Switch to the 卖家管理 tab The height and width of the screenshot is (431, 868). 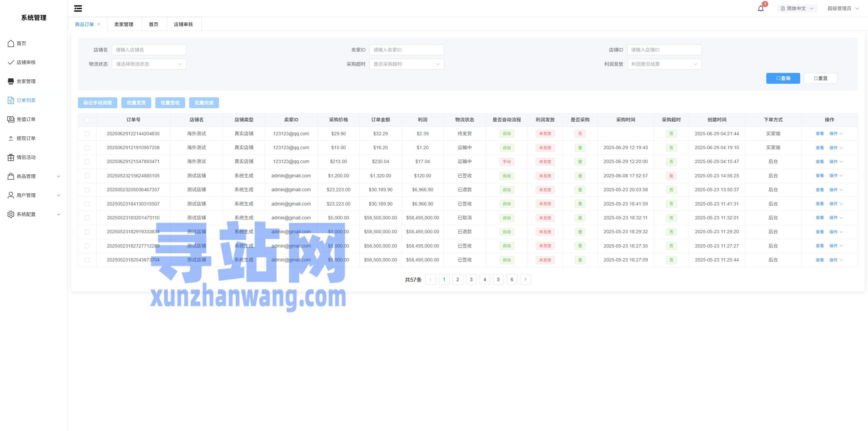point(124,24)
